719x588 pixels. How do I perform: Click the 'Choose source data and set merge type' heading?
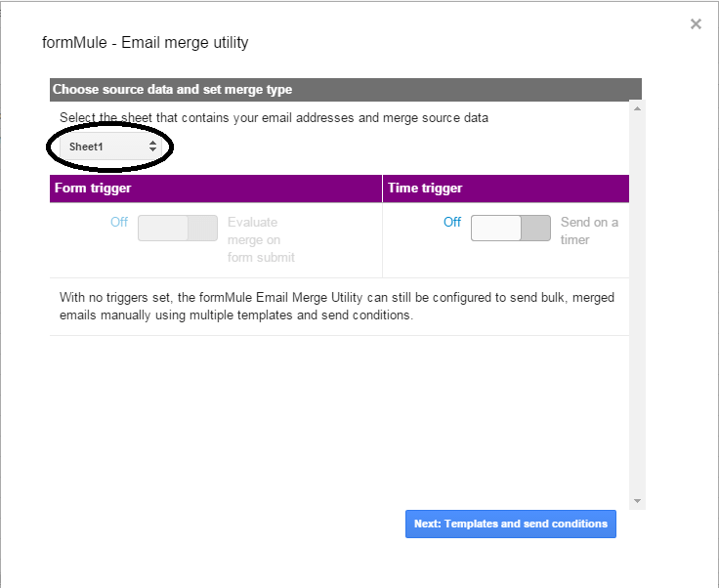(172, 89)
